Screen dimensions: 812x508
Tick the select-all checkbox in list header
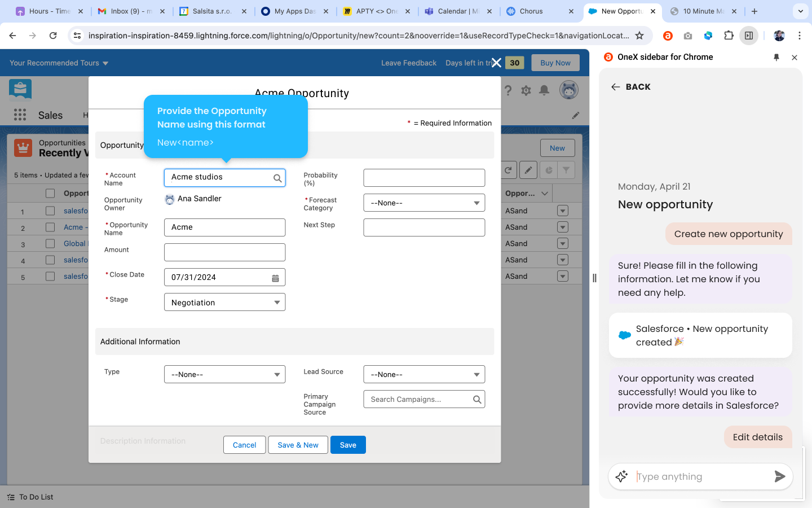tap(50, 193)
